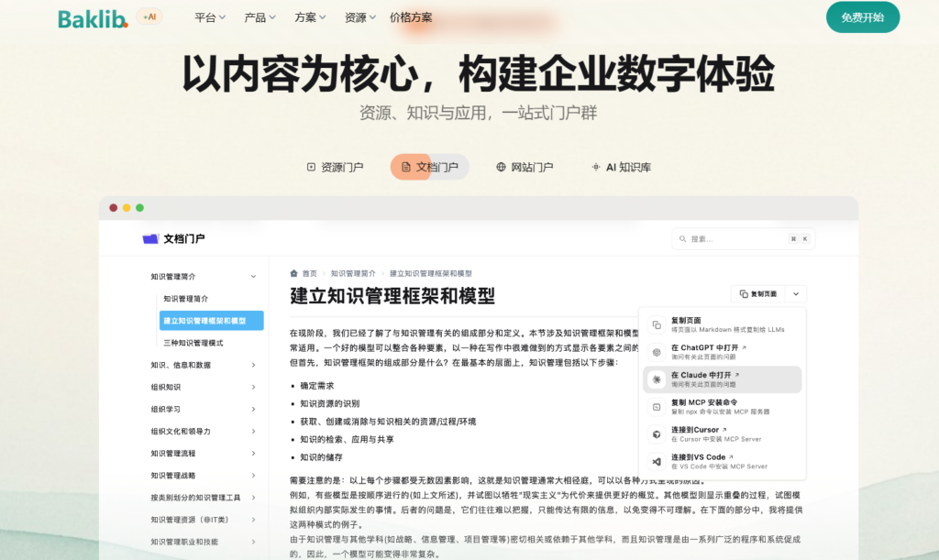This screenshot has height=560, width=939.
Task: Click the 确定需求 bullet item
Action: 317,386
